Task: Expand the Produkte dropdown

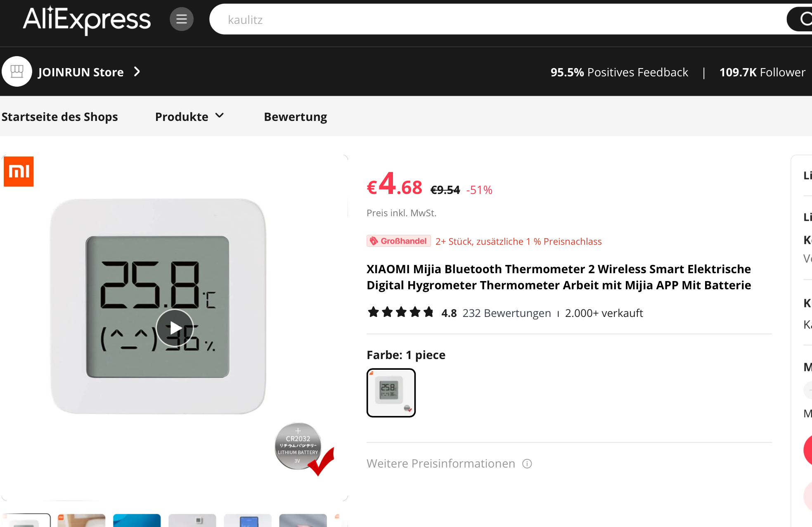Action: tap(189, 117)
